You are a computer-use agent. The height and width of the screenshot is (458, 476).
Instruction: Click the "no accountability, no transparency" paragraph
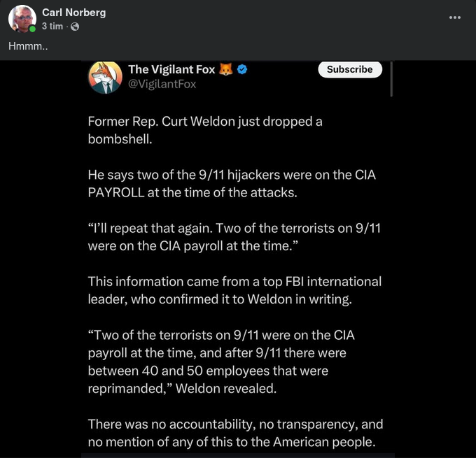click(234, 432)
